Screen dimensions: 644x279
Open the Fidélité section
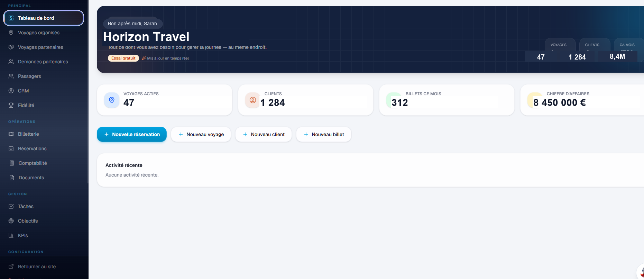click(x=44, y=105)
